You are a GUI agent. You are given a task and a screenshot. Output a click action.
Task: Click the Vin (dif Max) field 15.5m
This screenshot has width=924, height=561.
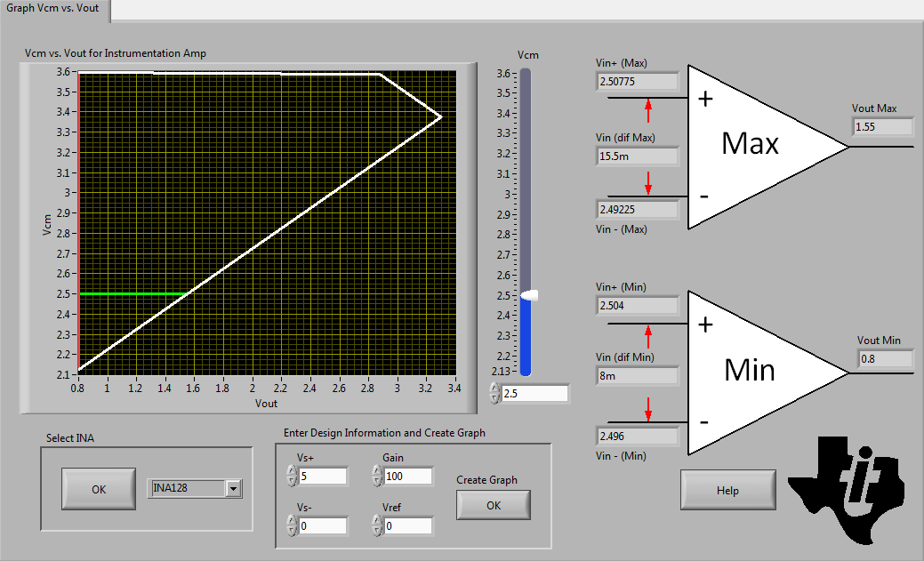coord(637,156)
